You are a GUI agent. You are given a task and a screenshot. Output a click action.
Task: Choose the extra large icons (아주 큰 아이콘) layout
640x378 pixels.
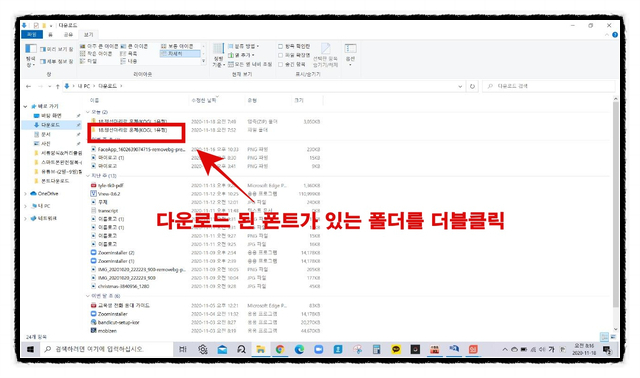[99, 46]
